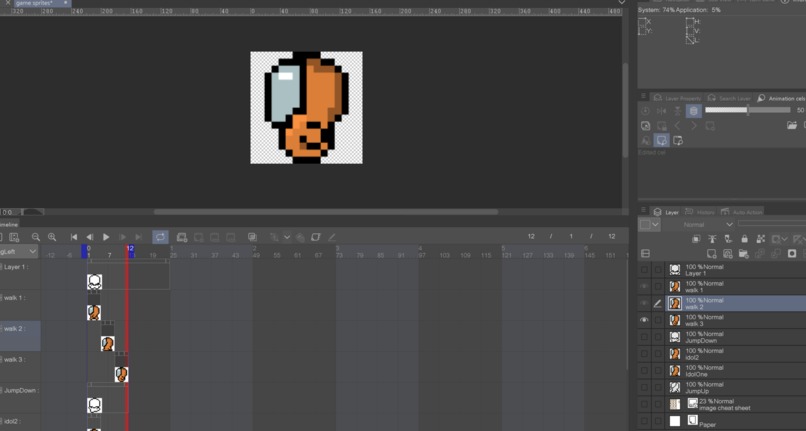
Task: Adjust the Animation cels opacity slider
Action: point(747,110)
